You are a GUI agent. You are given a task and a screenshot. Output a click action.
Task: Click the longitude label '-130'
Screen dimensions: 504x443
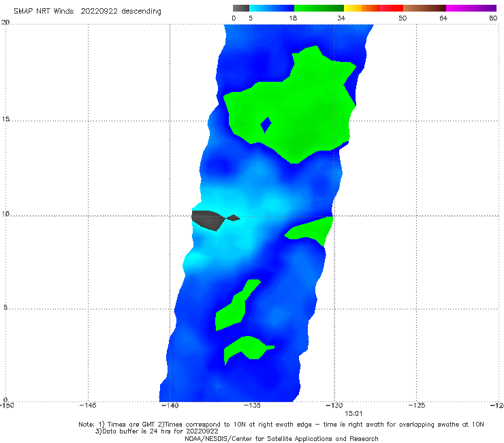click(x=334, y=406)
